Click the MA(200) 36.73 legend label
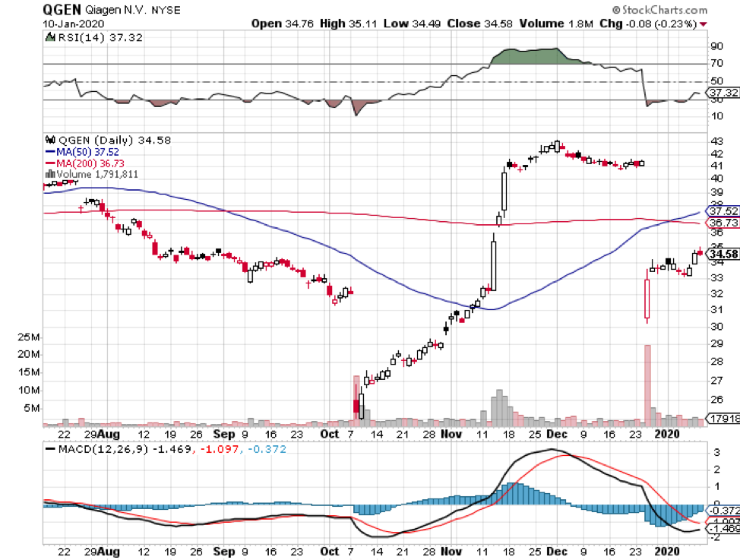 [90, 163]
